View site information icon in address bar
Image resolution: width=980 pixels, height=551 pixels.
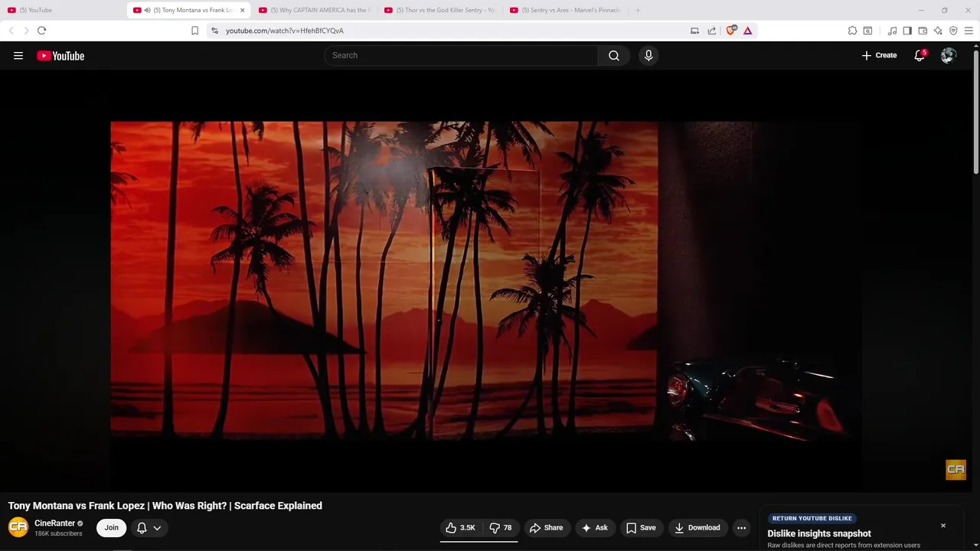(215, 31)
